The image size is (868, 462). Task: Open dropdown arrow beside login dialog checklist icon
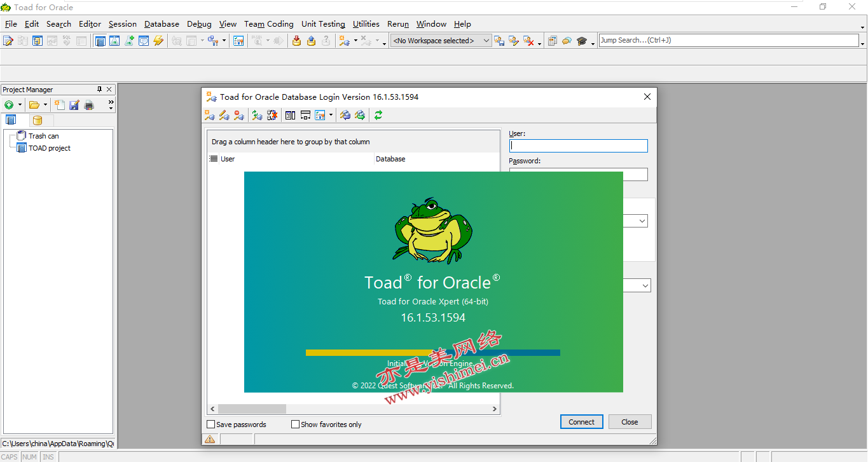point(331,115)
